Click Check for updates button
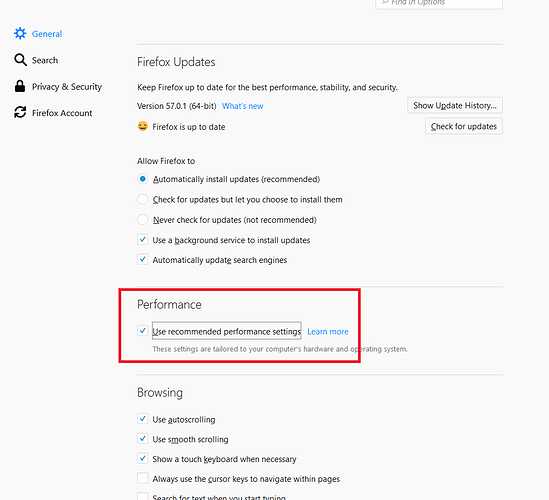This screenshot has width=549, height=500. click(x=464, y=126)
